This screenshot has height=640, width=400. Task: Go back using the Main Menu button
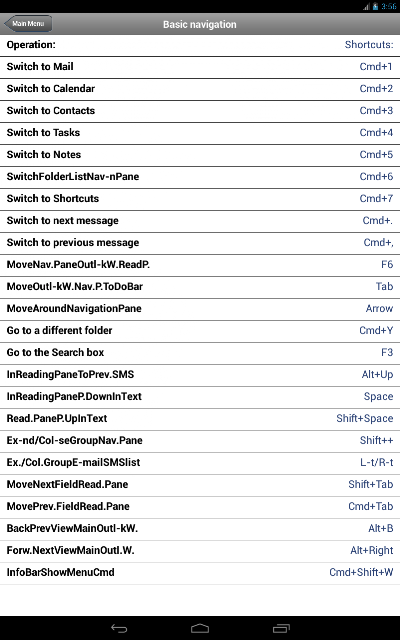[28, 24]
